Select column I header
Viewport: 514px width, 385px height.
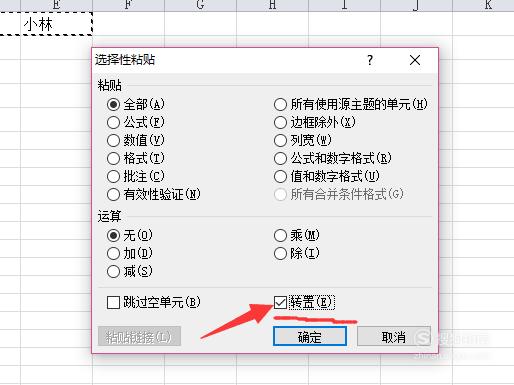coord(344,5)
